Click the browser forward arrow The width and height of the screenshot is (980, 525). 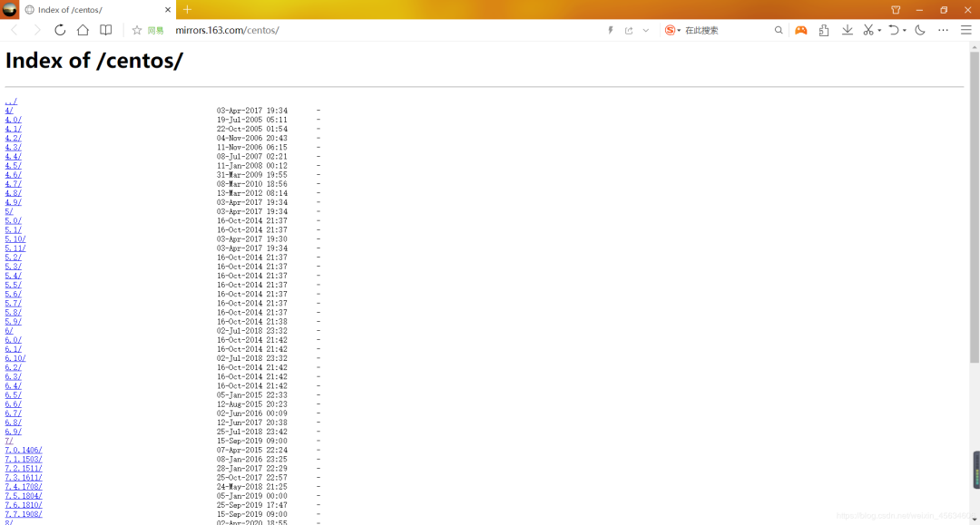coord(37,30)
